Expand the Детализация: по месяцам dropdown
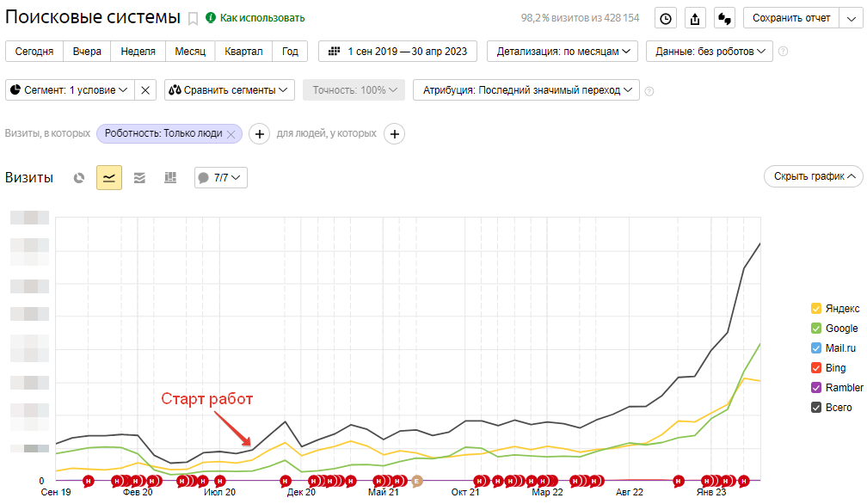The height and width of the screenshot is (504, 867). tap(563, 52)
